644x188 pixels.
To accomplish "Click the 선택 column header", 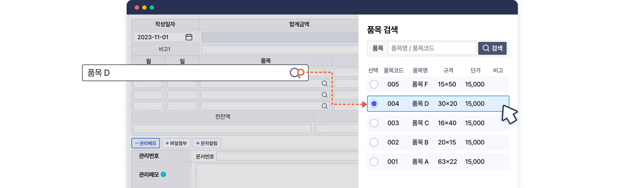I will click(x=373, y=71).
